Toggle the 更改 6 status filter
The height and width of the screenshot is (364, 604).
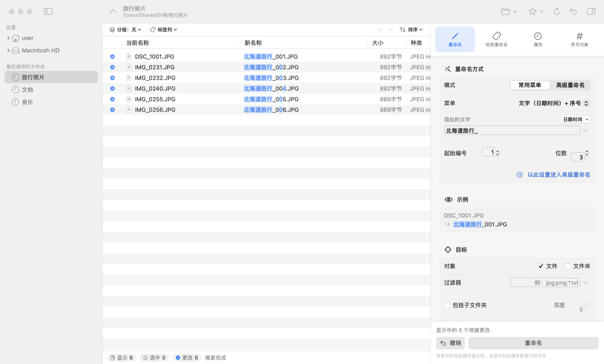tap(187, 358)
